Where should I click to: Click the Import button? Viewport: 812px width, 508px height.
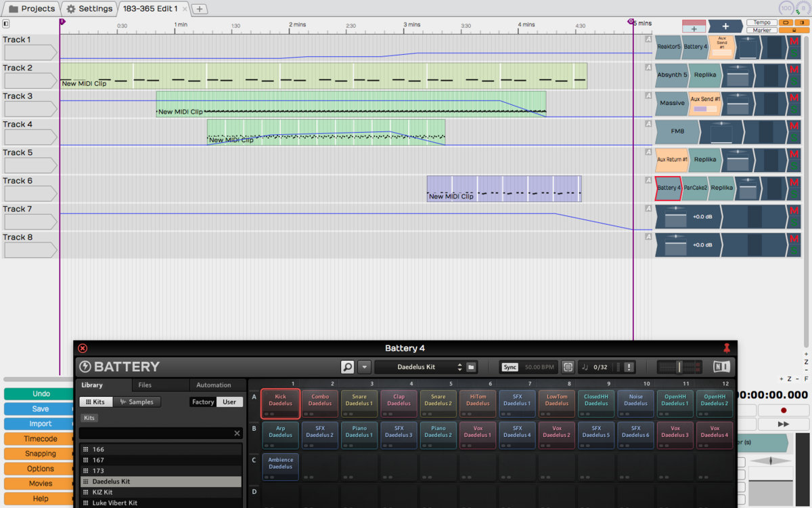pyautogui.click(x=41, y=424)
